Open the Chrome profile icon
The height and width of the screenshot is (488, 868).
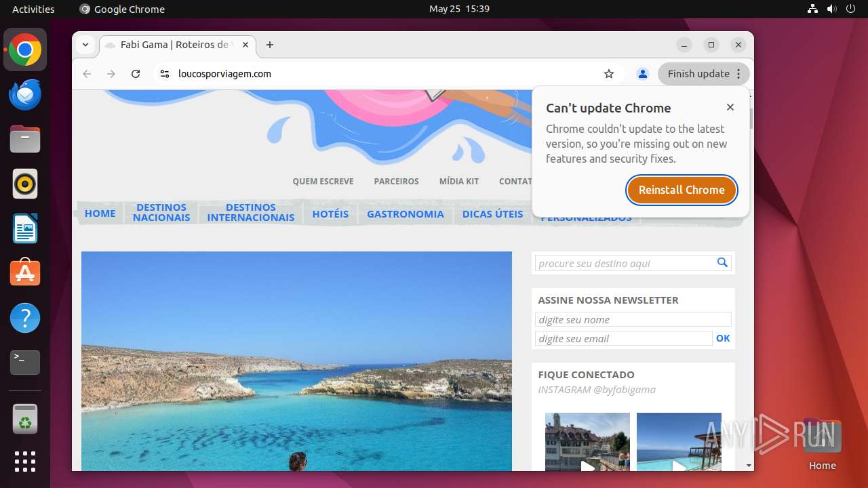[x=643, y=74]
